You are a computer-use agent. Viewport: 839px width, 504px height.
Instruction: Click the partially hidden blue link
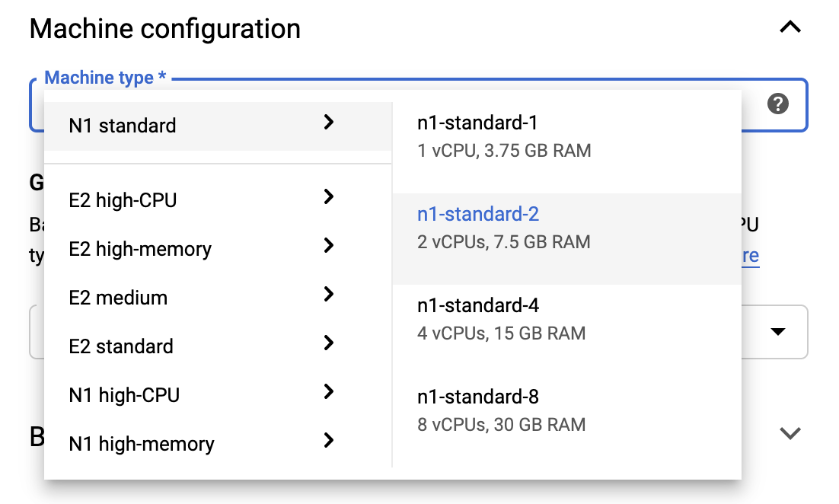(750, 256)
